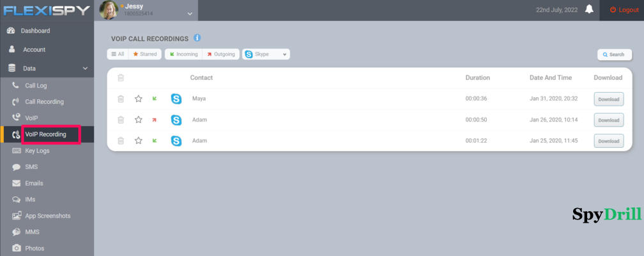
Task: Expand the Jessy device selector dropdown
Action: 189,13
